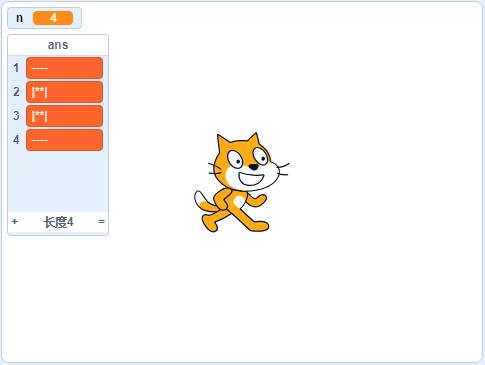
Task: Select fourth ans list item with dashes
Action: (64, 140)
